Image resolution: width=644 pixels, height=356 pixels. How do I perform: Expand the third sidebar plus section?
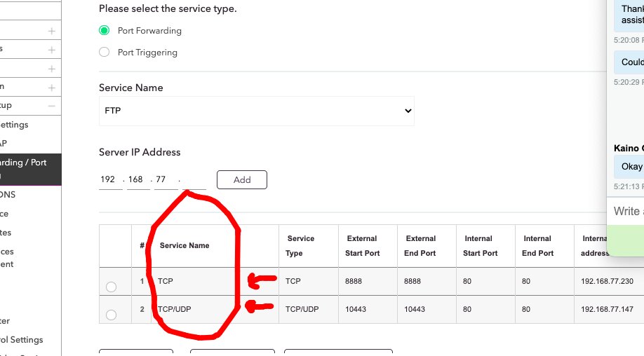51,69
